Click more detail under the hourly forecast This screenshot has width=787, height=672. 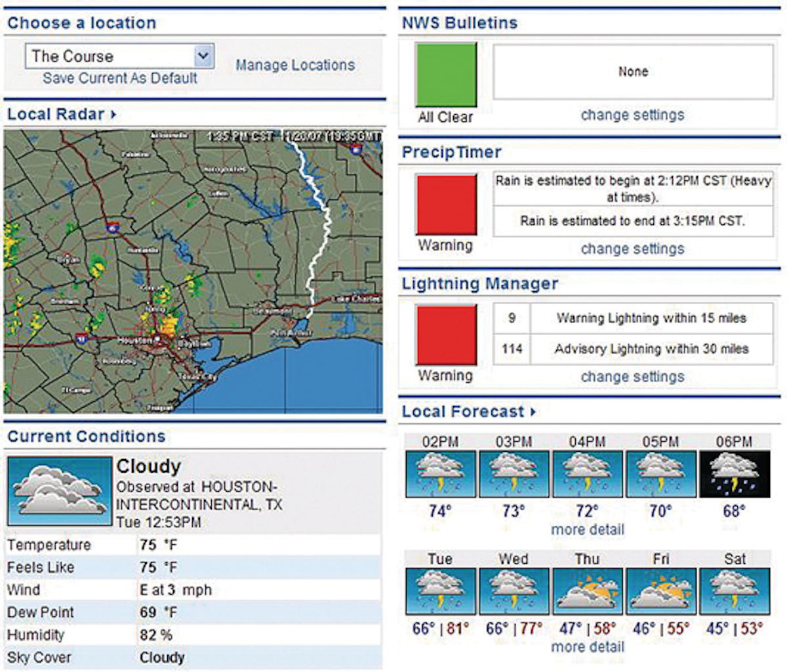tap(587, 530)
